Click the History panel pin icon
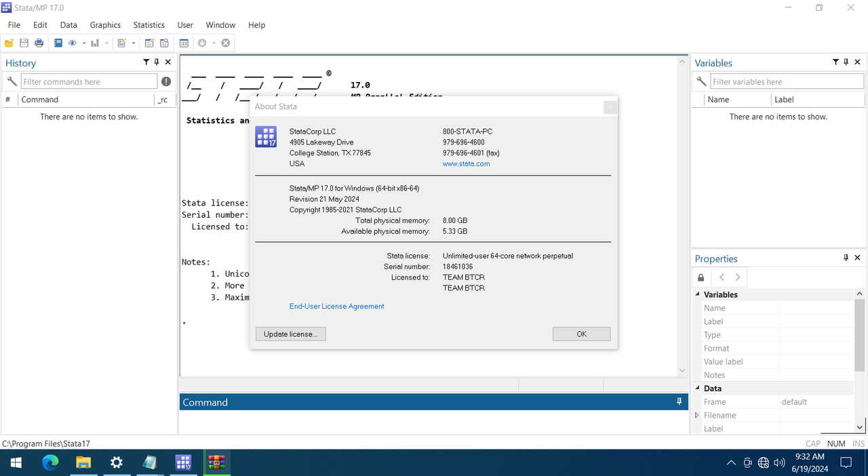This screenshot has width=868, height=476. pyautogui.click(x=157, y=62)
